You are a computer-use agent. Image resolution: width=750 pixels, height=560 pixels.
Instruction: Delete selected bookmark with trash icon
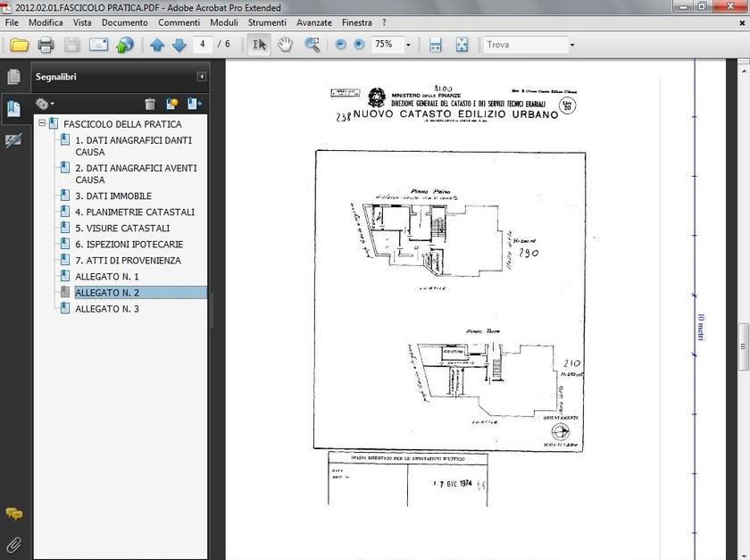[x=150, y=104]
